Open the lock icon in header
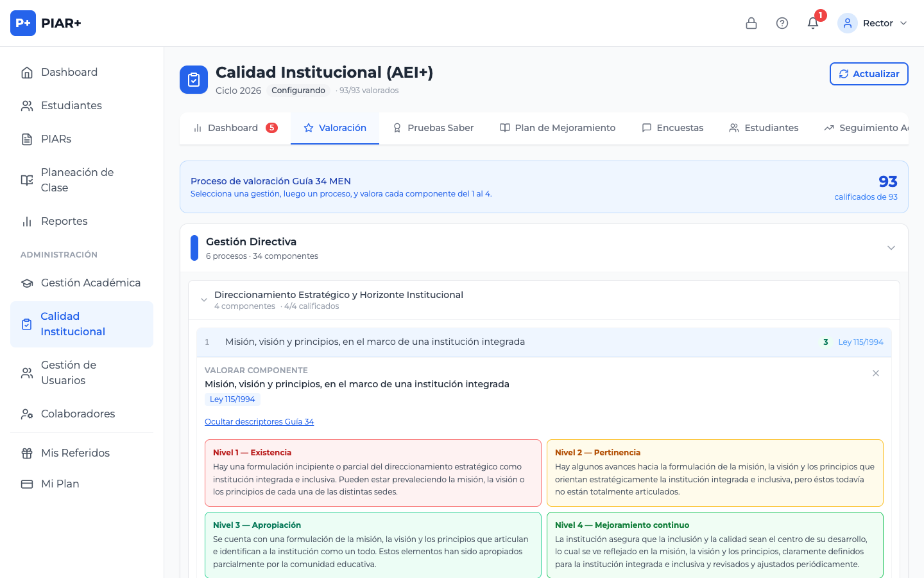924x578 pixels. (x=751, y=23)
